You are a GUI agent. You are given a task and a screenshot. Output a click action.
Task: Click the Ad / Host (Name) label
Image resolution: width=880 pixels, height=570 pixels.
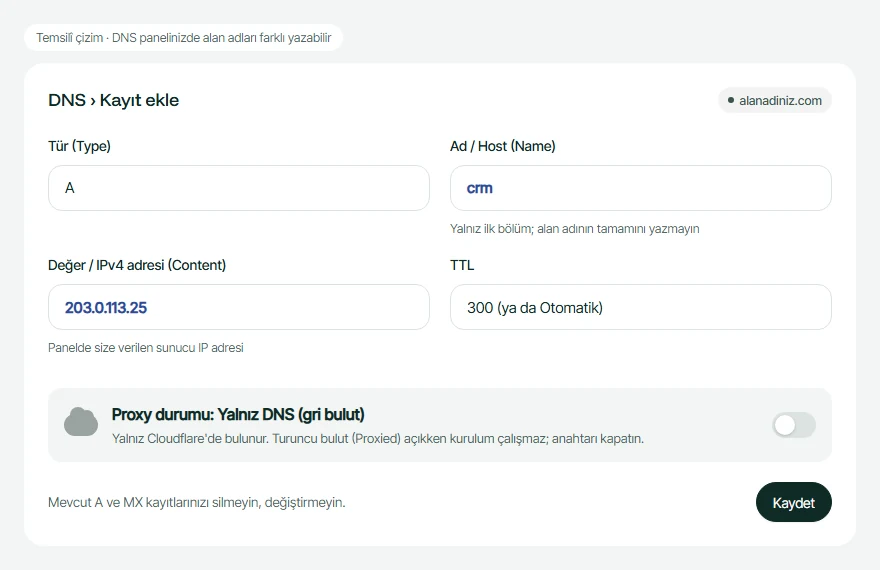tap(503, 146)
